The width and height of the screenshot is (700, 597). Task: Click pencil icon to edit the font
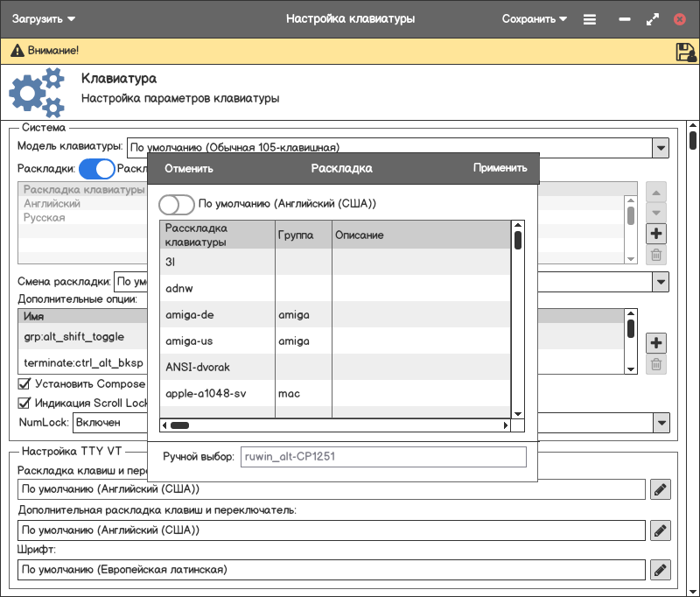pos(661,570)
